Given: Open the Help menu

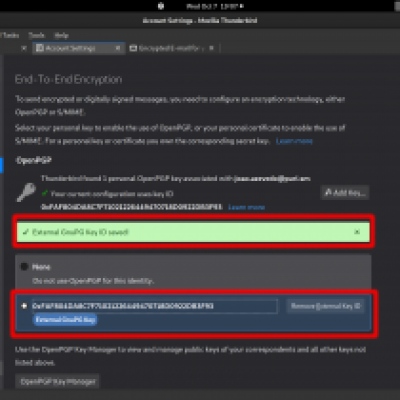Looking at the screenshot, I should tap(61, 35).
